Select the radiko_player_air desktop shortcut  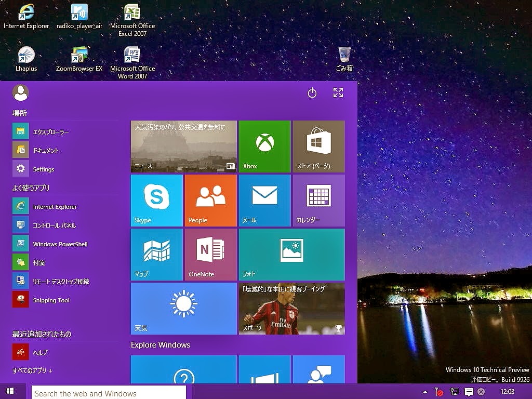point(79,16)
